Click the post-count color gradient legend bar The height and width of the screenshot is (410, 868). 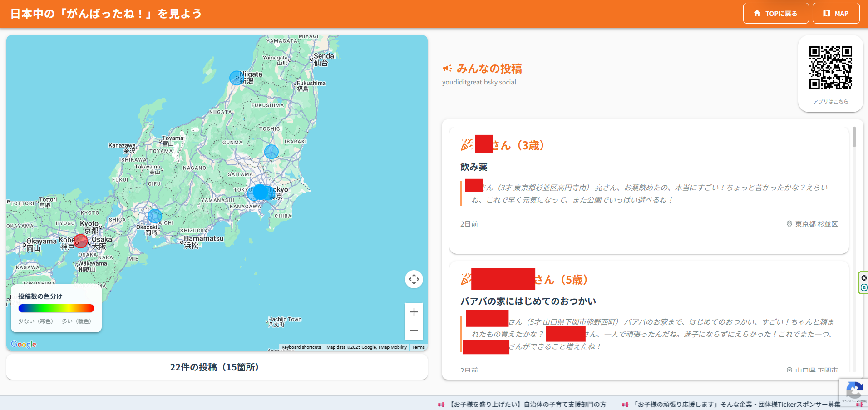pos(56,308)
